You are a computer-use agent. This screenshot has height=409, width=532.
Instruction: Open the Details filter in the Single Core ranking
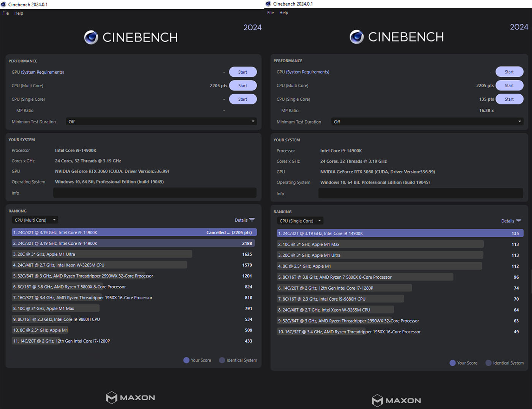click(x=511, y=220)
